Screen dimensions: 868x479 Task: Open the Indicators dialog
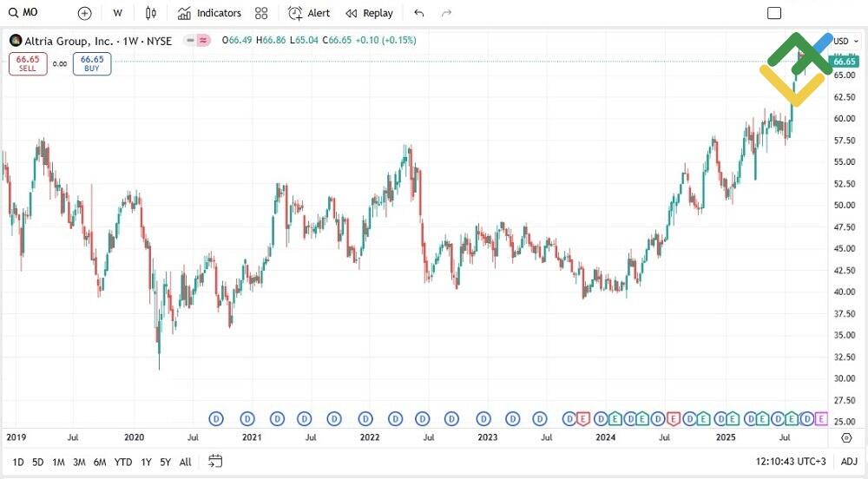(x=209, y=13)
